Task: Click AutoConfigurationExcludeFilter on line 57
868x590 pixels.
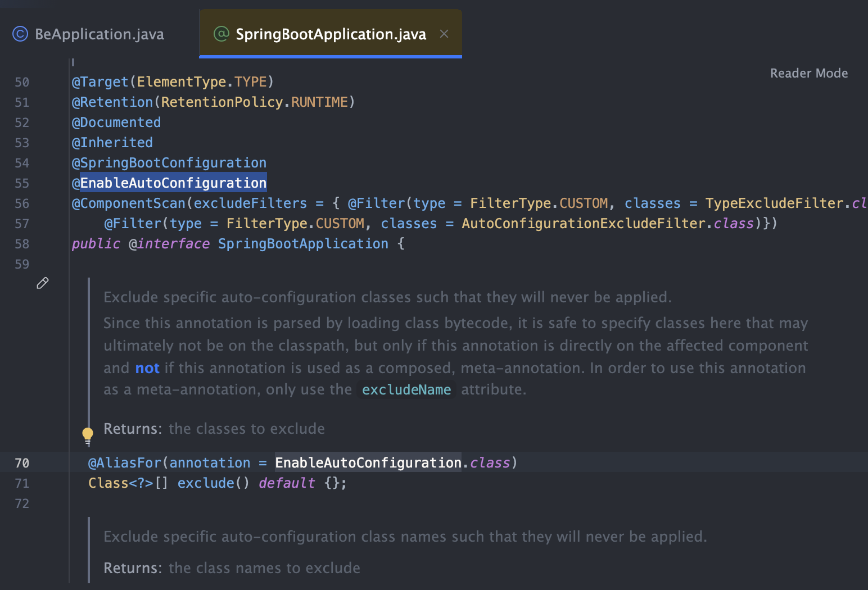Action: (584, 224)
